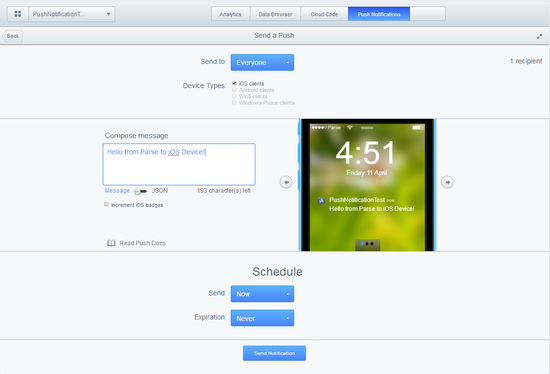Open the Send to Everyone dropdown
The height and width of the screenshot is (374, 550).
(x=262, y=62)
